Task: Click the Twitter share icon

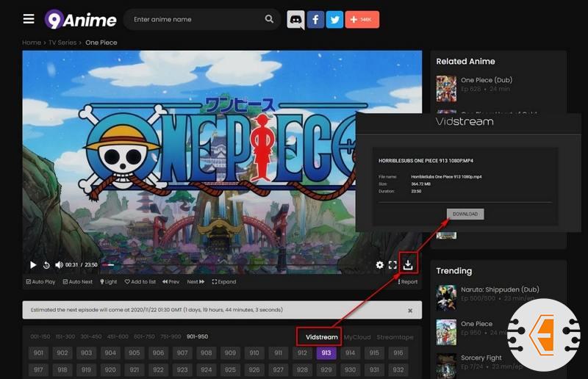Action: (335, 20)
